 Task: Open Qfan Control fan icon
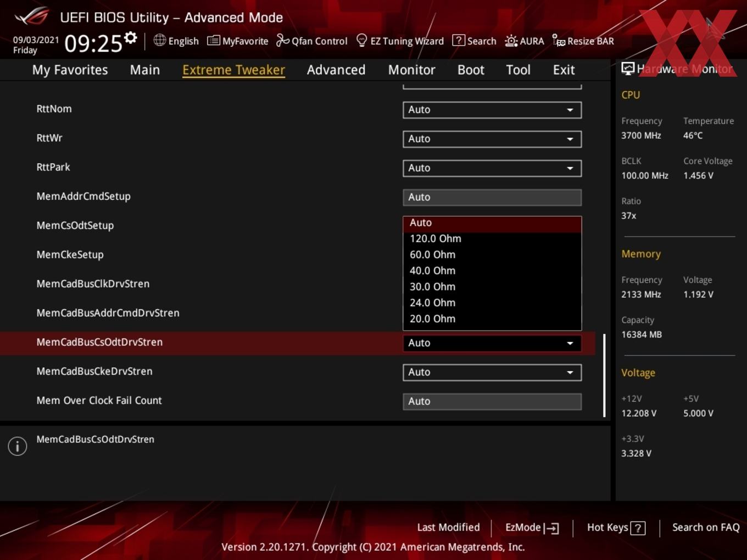282,40
